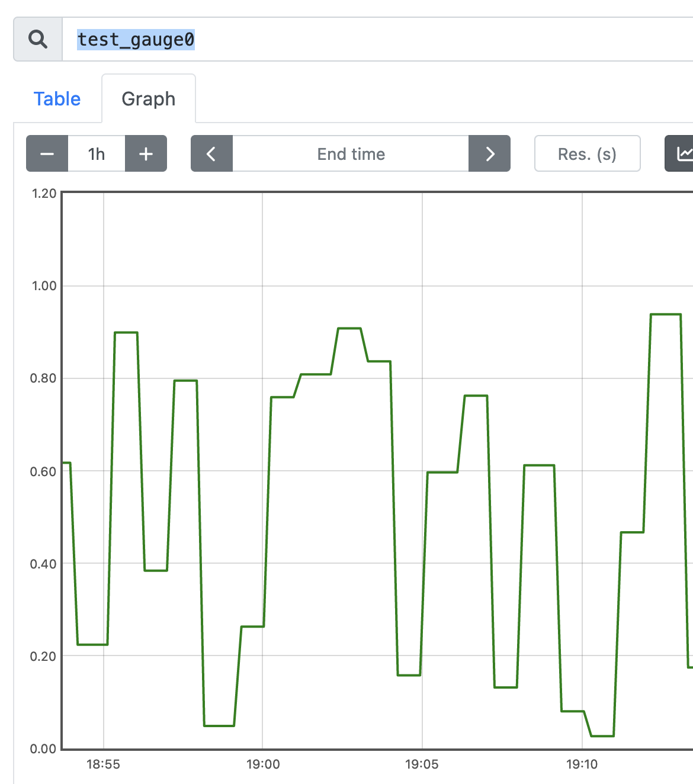Click the green line's highest plateau after 19:10
693x784 pixels.
coord(666,314)
